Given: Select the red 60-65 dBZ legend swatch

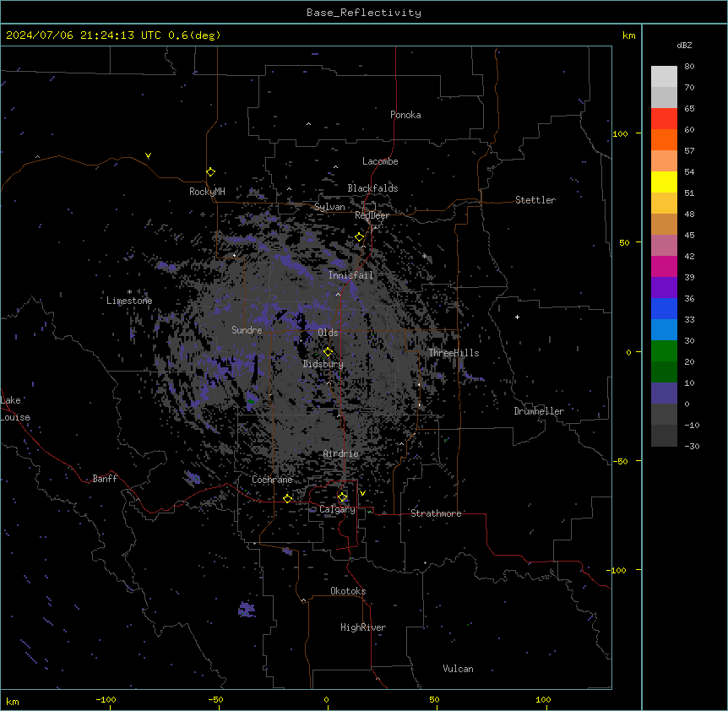Looking at the screenshot, I should [664, 119].
